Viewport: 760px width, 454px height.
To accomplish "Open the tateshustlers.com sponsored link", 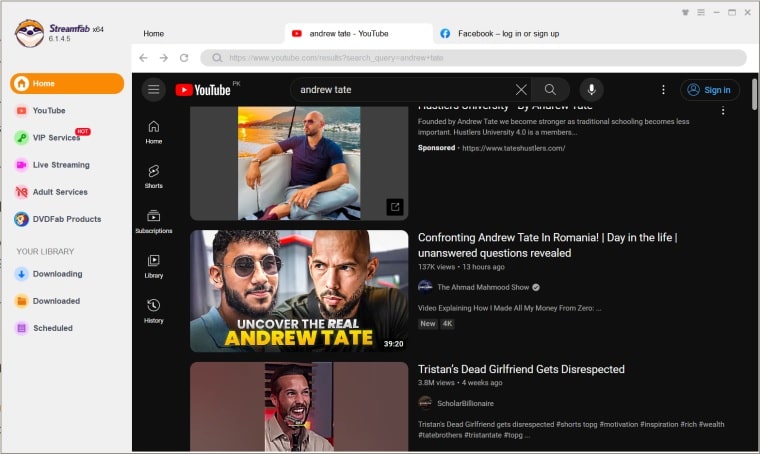I will (x=514, y=148).
